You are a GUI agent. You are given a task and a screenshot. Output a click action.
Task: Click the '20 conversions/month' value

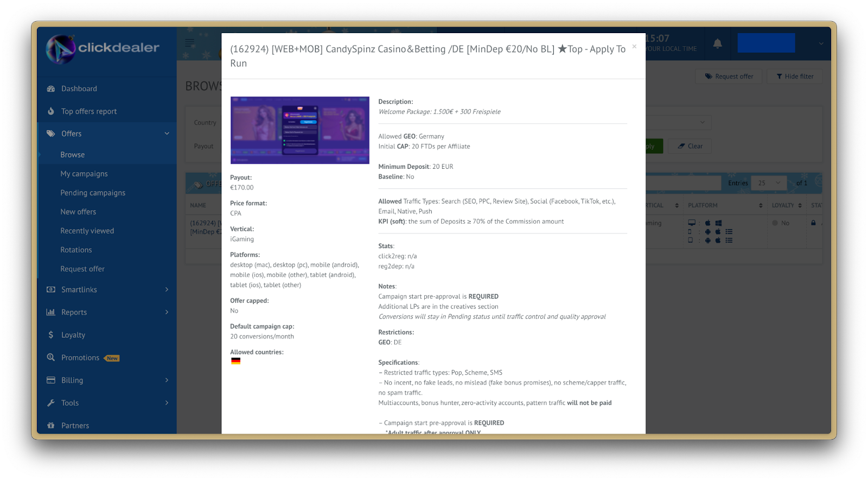tap(262, 337)
